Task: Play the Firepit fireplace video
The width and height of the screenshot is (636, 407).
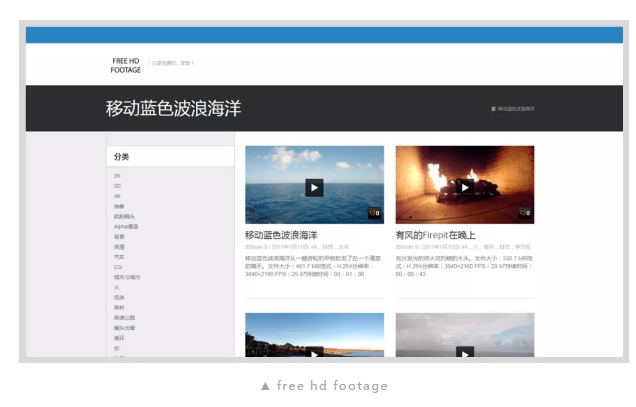Action: (x=464, y=187)
